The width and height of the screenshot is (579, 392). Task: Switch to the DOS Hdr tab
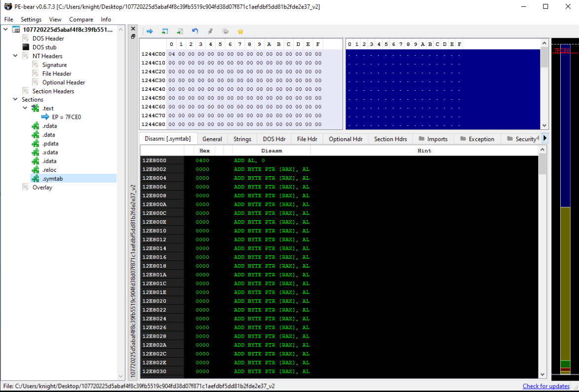point(274,139)
